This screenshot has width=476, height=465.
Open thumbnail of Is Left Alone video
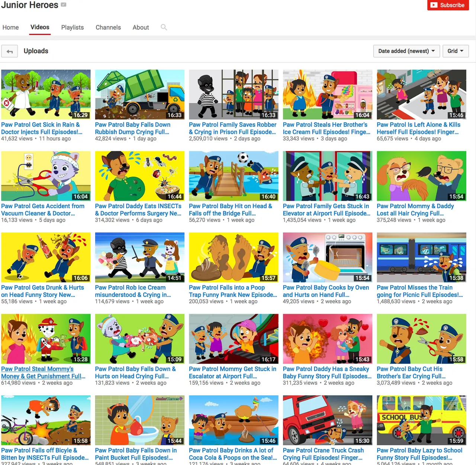421,94
